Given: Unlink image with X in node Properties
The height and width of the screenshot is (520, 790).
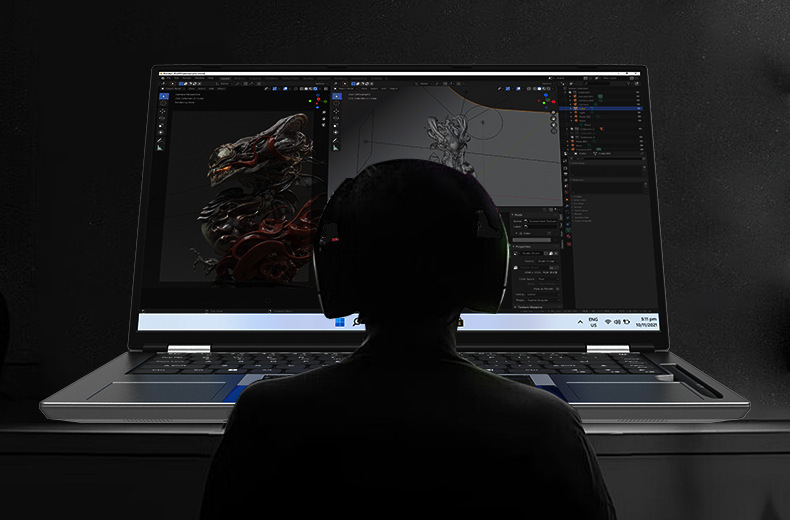Looking at the screenshot, I should click(556, 253).
